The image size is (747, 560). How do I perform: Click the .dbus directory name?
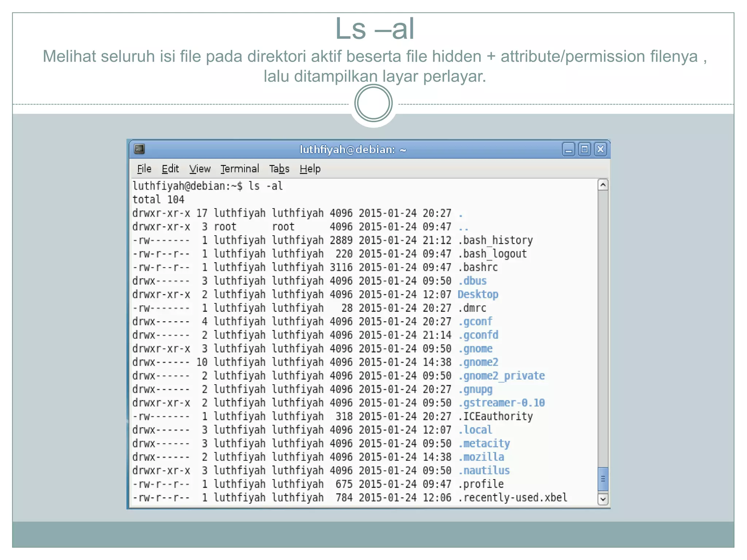point(472,281)
